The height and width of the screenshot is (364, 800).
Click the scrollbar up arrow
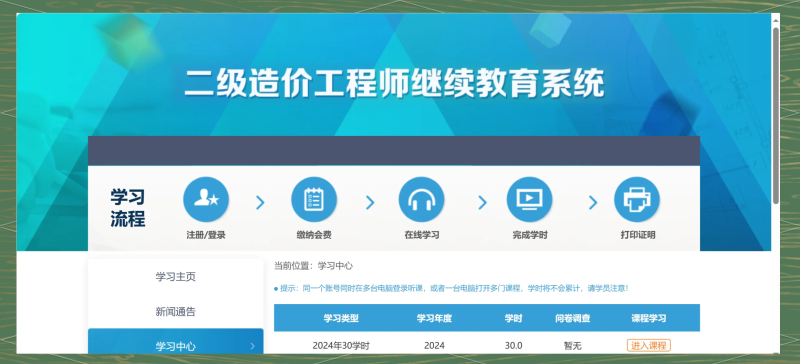[x=776, y=20]
